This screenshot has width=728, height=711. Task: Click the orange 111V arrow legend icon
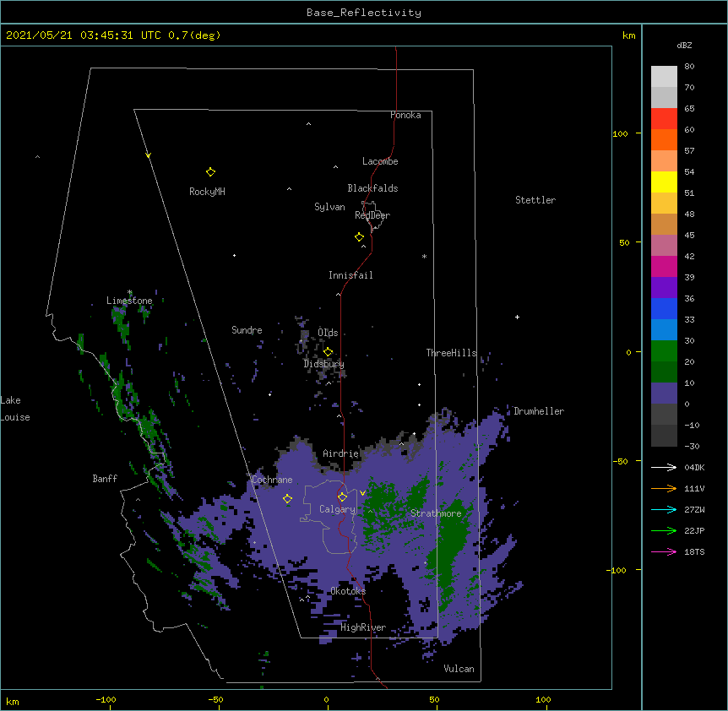pyautogui.click(x=664, y=488)
